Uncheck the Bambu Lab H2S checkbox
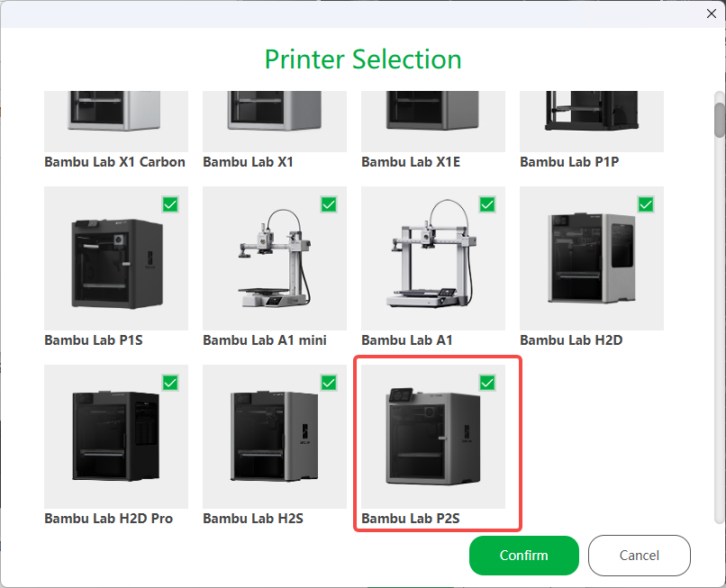This screenshot has width=726, height=588. click(x=329, y=383)
